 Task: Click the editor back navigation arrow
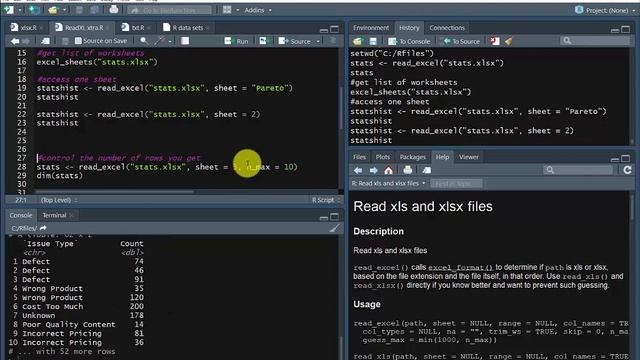[x=15, y=41]
